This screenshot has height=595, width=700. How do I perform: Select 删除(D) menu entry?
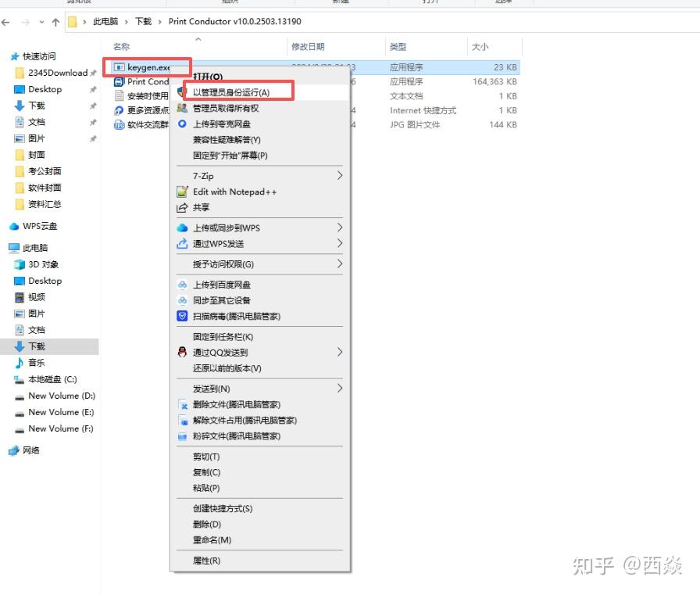tap(207, 524)
